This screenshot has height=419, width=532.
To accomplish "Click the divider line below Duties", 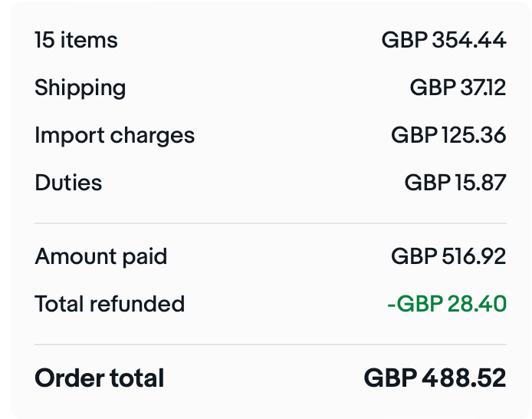I will tap(271, 223).
